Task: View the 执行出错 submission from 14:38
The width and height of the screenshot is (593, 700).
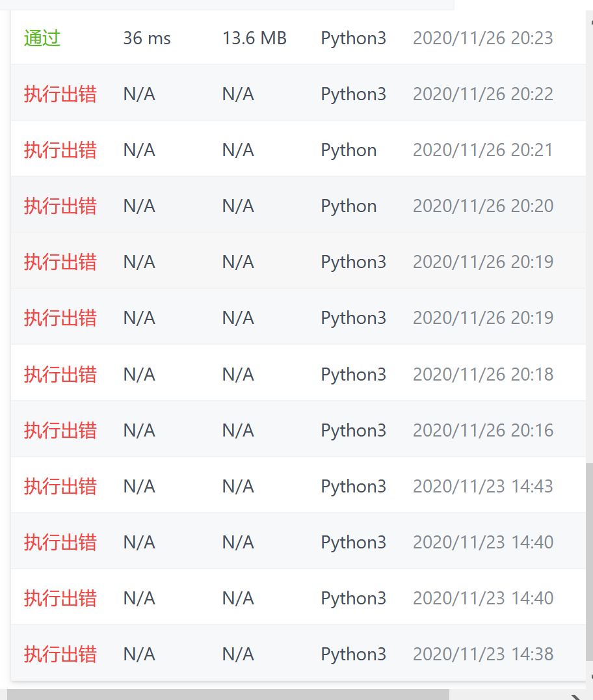Action: click(x=60, y=654)
